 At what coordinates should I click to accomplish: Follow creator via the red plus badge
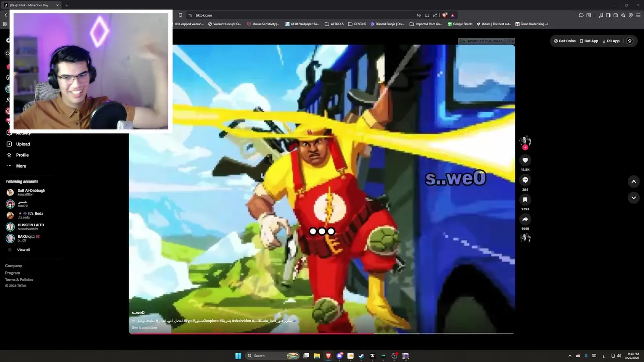pos(525,148)
